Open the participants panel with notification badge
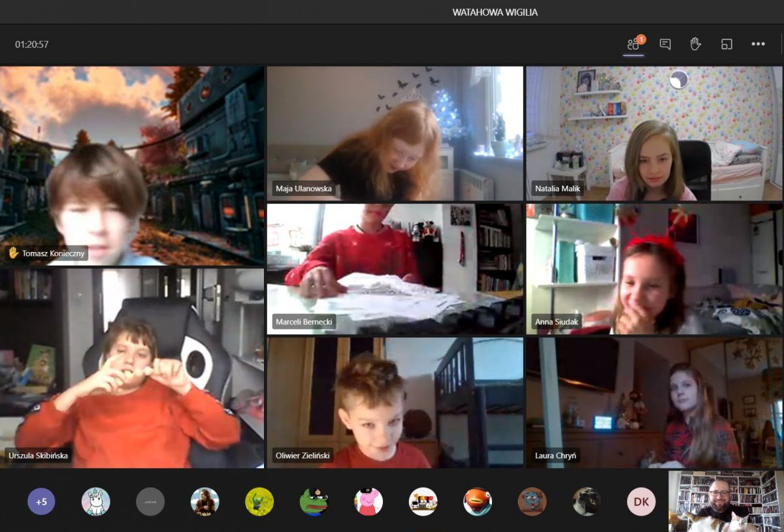Screen dimensions: 784x532 (633, 44)
